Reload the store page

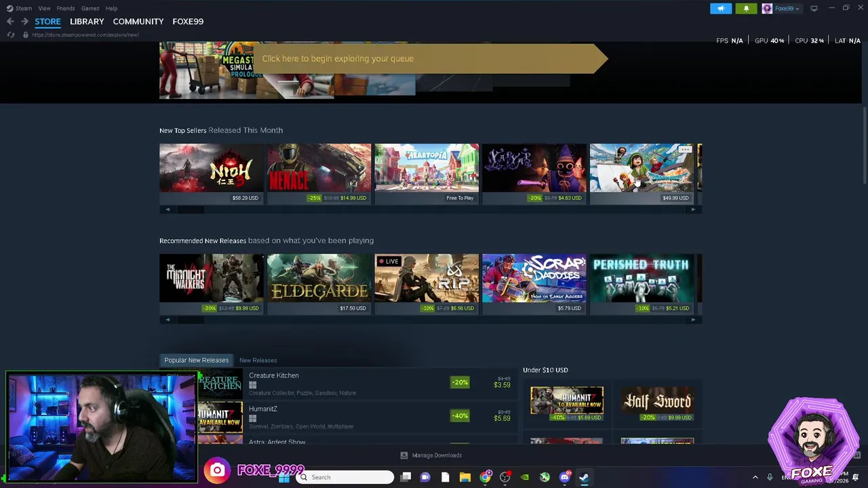[x=10, y=35]
